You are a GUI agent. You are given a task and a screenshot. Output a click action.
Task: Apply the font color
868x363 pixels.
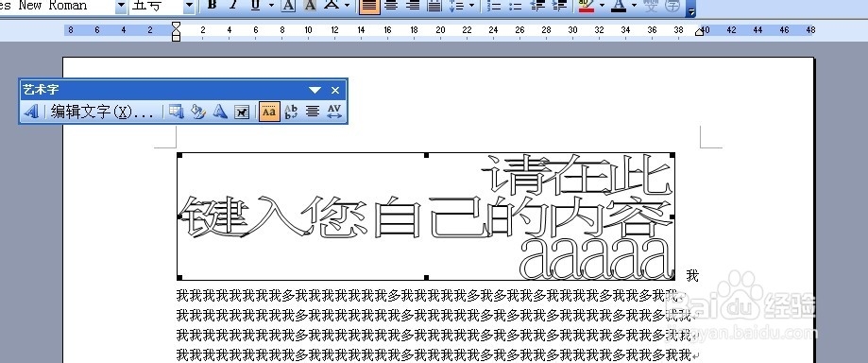[619, 6]
